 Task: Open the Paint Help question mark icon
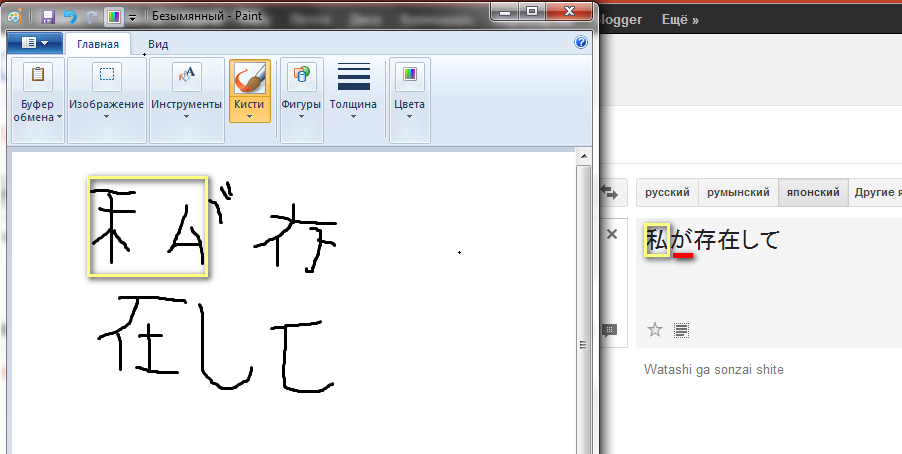[x=581, y=43]
